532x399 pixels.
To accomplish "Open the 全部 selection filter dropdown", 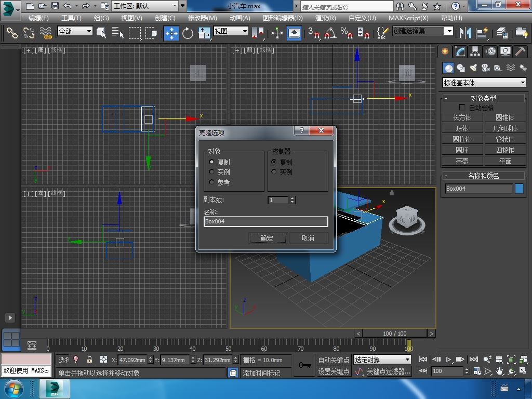I will tap(75, 31).
